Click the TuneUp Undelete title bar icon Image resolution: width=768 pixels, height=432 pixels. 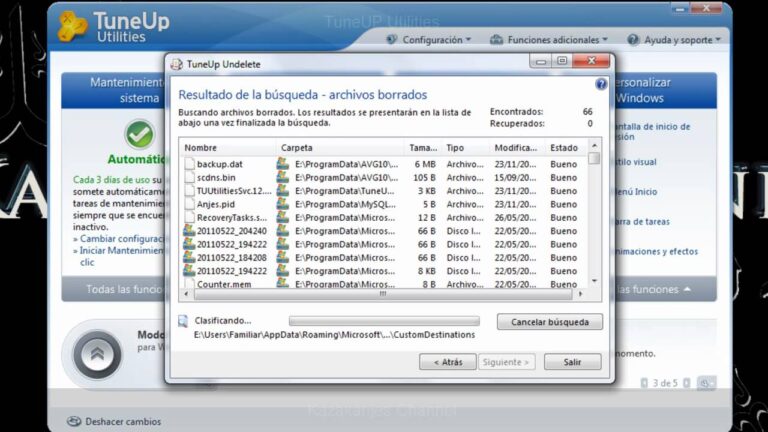tap(176, 64)
